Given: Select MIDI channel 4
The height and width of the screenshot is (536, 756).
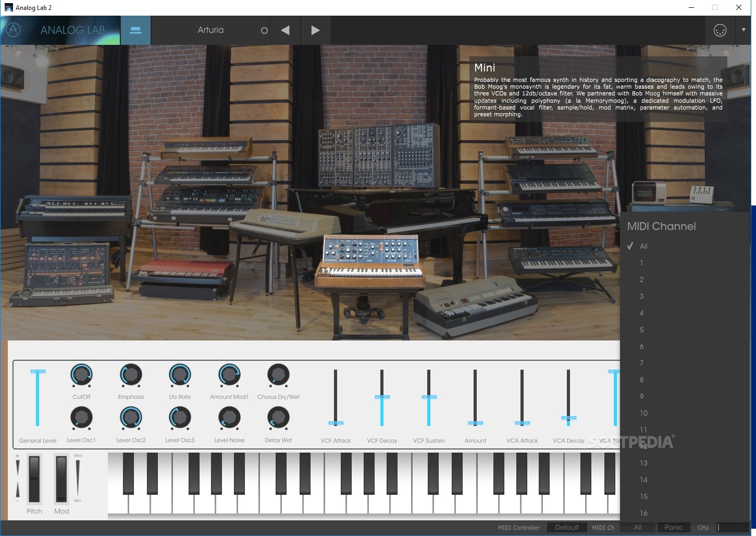Looking at the screenshot, I should pos(685,313).
